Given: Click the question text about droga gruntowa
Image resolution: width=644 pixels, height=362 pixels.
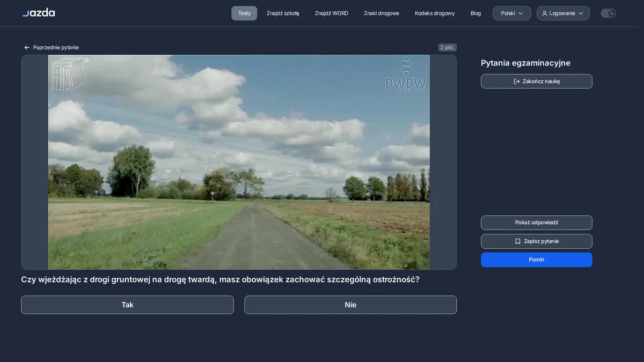Looking at the screenshot, I should pos(220,279).
